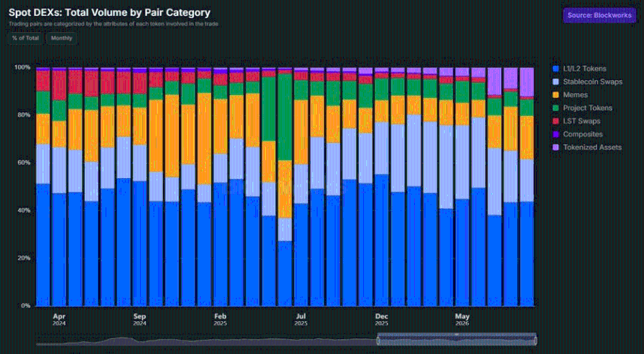Image resolution: width=644 pixels, height=354 pixels.
Task: Click the chart title Spot DEXs text
Action: (x=109, y=13)
